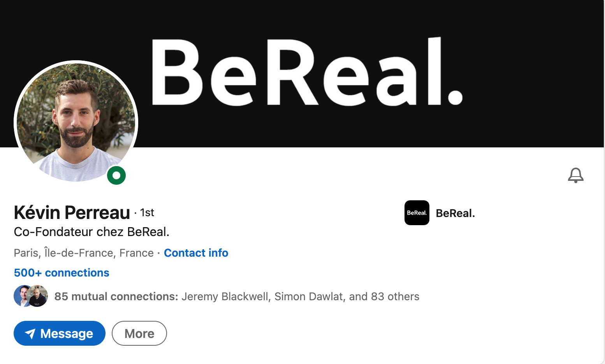Click Jeremy Blackwell in mutual connections

point(225,296)
